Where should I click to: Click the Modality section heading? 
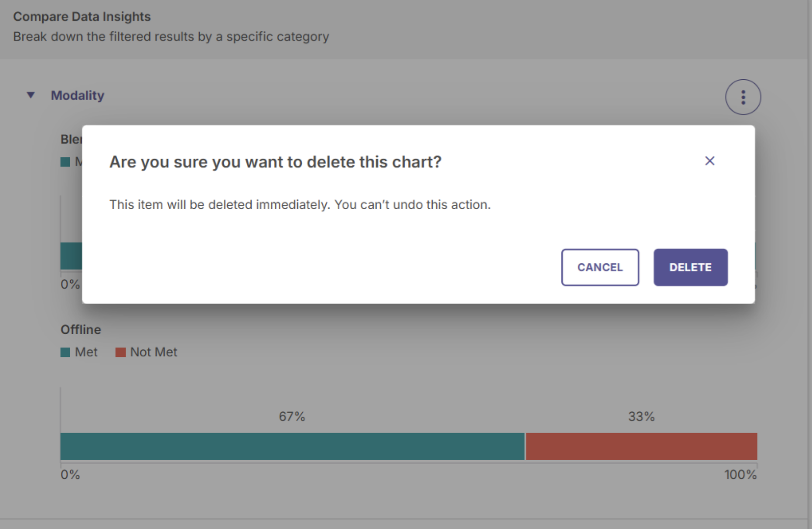point(77,95)
